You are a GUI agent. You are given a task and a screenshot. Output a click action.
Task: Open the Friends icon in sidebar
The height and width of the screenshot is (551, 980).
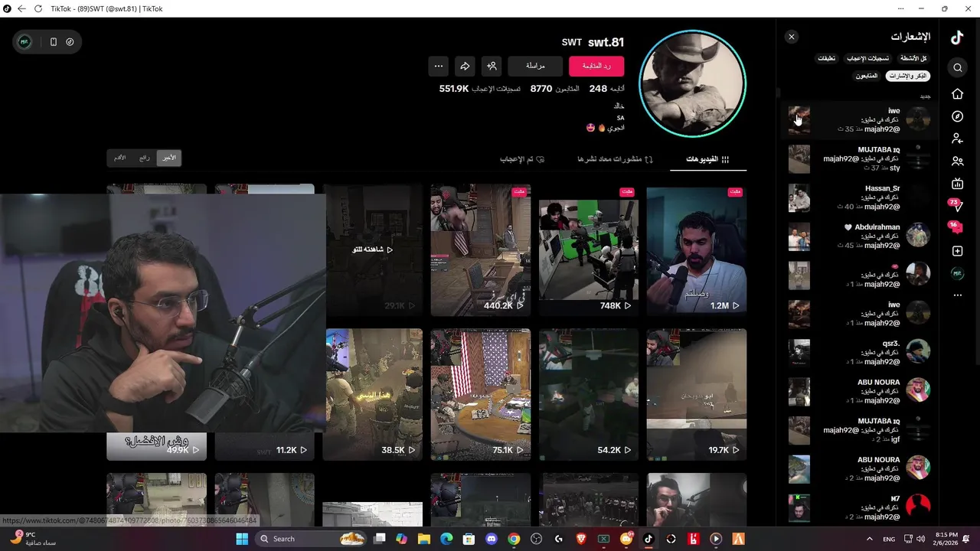tap(957, 161)
